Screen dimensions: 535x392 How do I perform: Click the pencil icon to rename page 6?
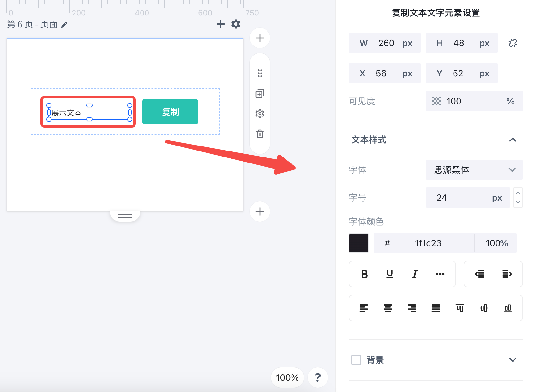(x=64, y=25)
